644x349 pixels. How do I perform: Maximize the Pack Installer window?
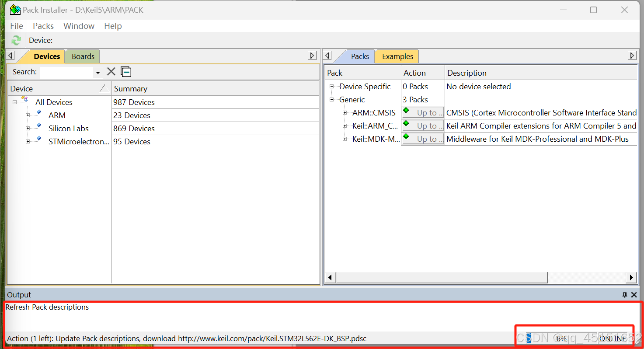(593, 10)
